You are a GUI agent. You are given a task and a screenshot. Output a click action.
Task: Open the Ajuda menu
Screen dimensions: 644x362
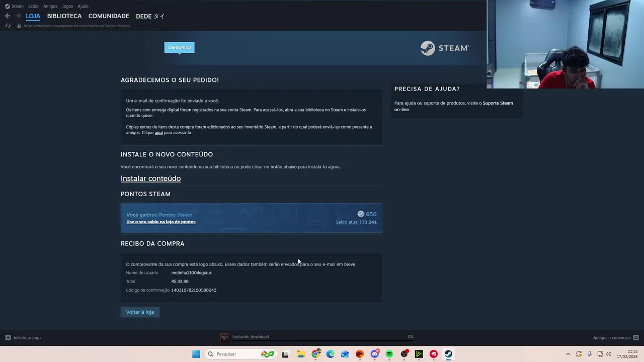[83, 6]
